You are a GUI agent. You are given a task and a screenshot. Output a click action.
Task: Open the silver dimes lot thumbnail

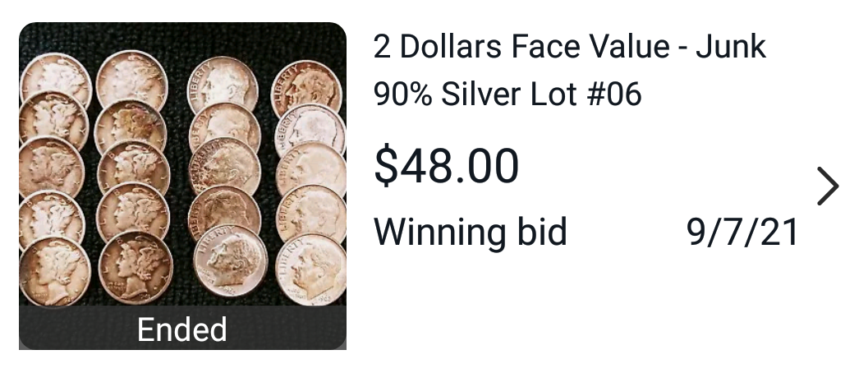pyautogui.click(x=182, y=186)
